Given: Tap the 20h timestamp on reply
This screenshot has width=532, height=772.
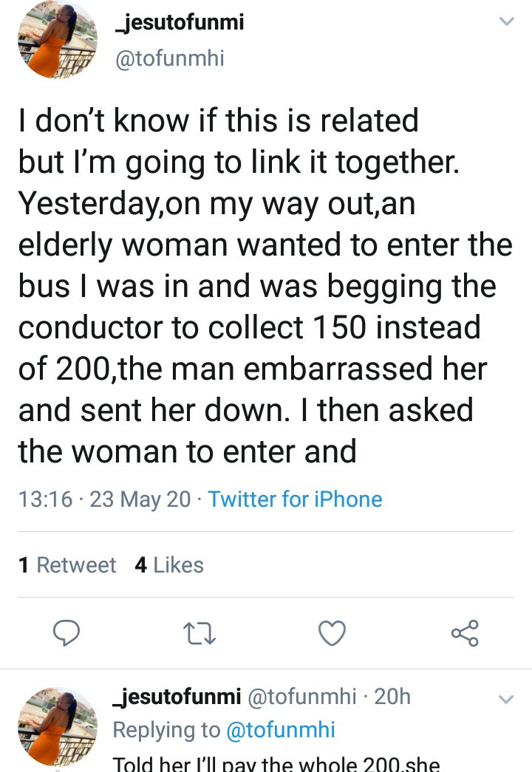Looking at the screenshot, I should click(x=392, y=697).
